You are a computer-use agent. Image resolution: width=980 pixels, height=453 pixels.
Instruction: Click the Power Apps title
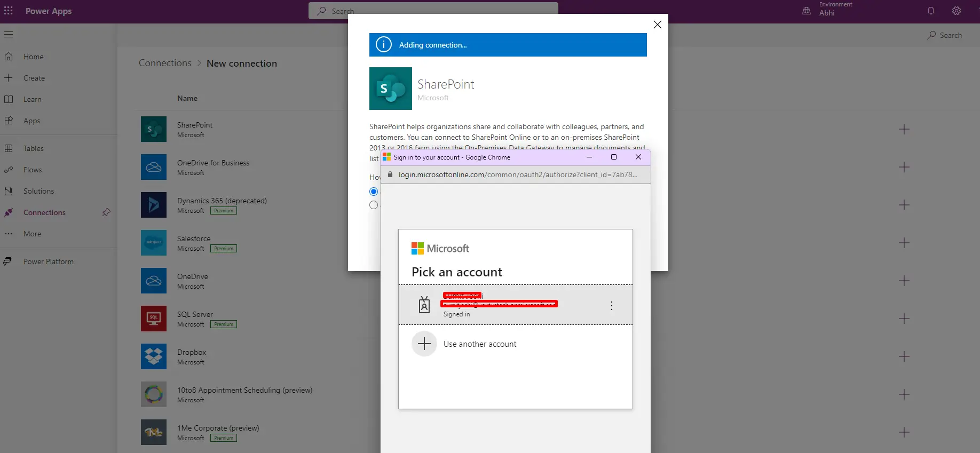tap(49, 11)
